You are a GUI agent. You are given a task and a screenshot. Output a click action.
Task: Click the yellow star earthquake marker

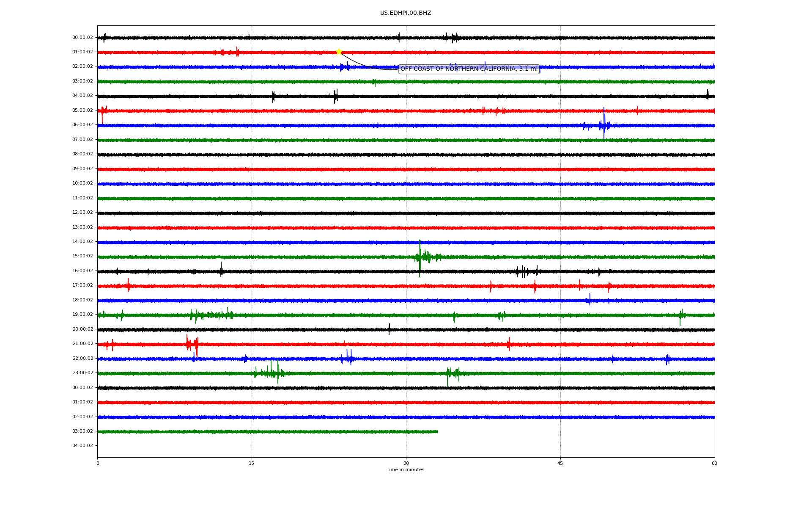339,52
